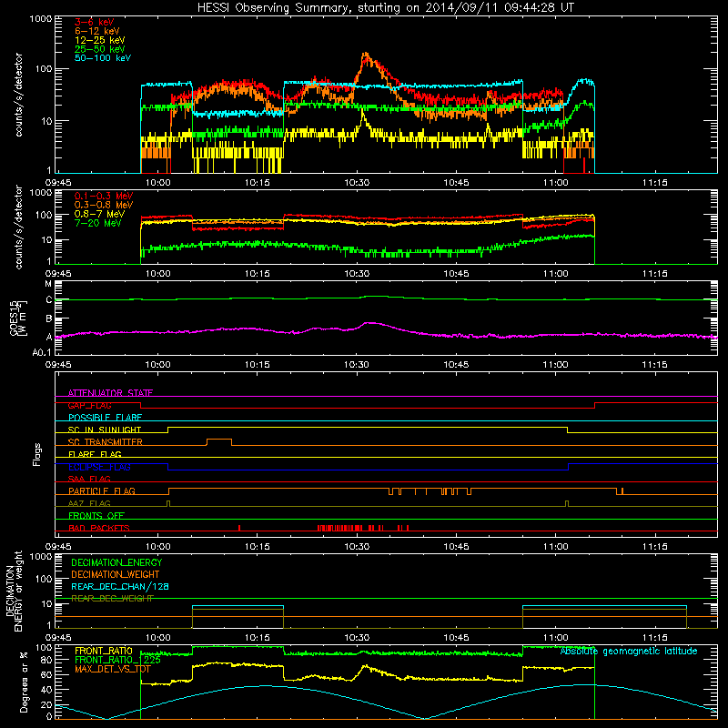Click the FRONT_RATIO legend label
Viewport: 728px width, 728px height.
pos(104,651)
